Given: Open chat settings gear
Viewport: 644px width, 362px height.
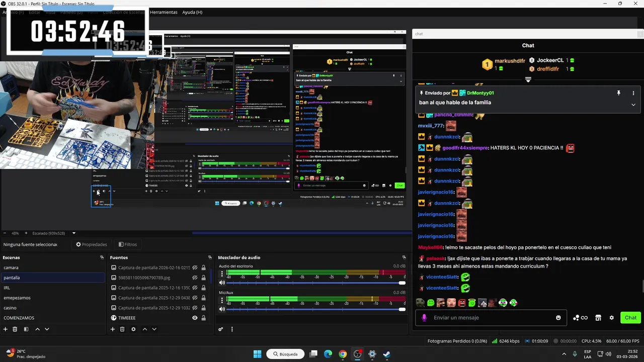Looking at the screenshot, I should [x=612, y=318].
